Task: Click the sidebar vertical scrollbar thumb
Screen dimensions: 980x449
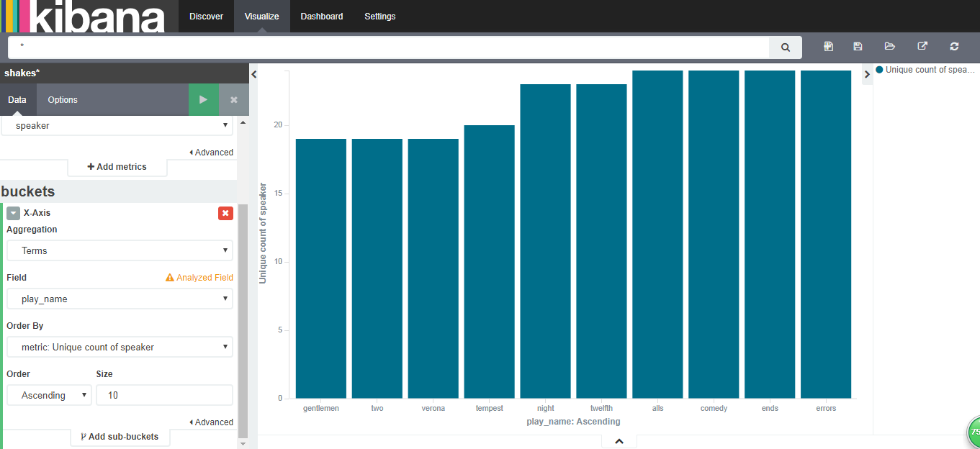Action: coord(243,320)
